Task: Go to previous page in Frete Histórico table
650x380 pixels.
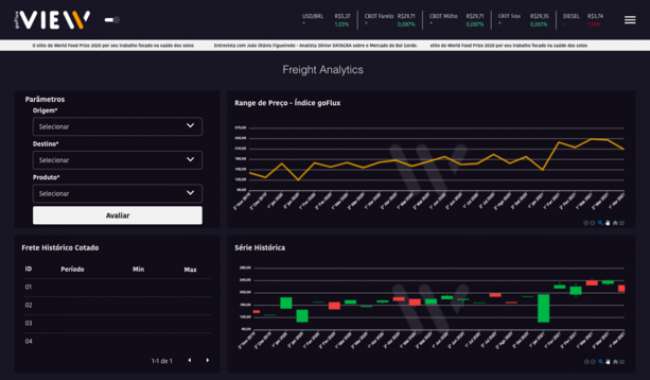Action: (x=189, y=360)
